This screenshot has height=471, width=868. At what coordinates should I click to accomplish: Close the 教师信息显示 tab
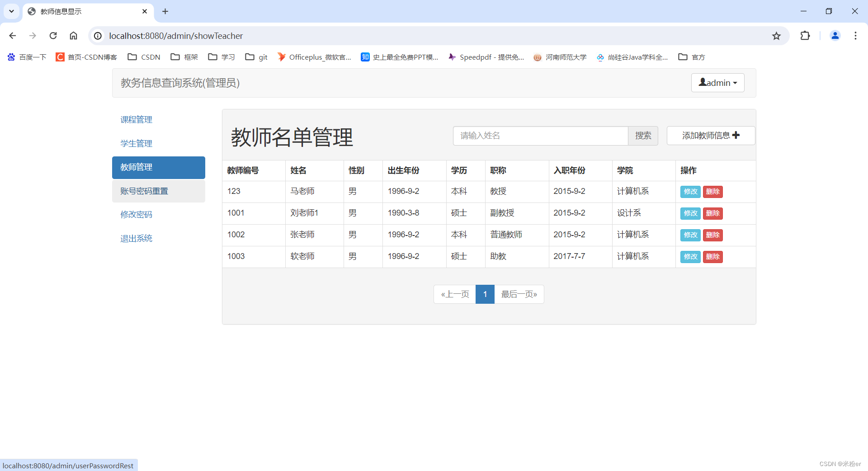click(x=145, y=11)
